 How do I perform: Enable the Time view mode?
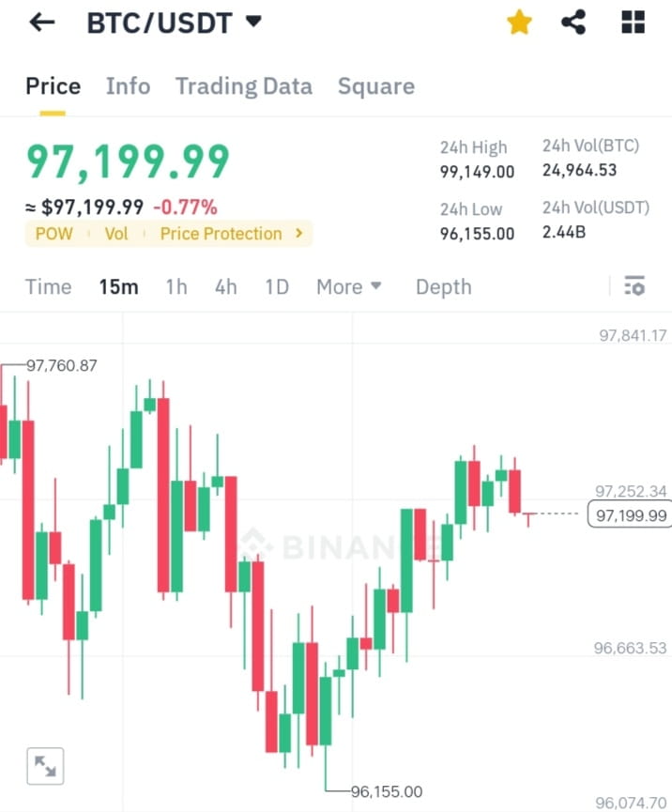coord(48,286)
